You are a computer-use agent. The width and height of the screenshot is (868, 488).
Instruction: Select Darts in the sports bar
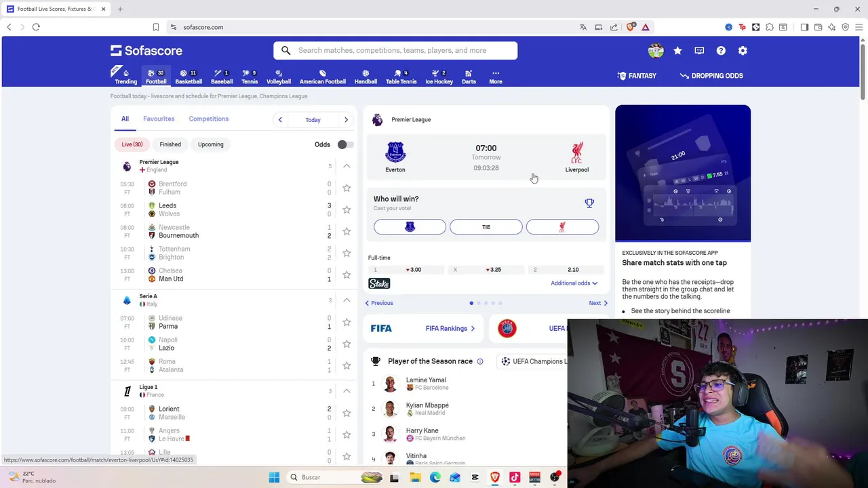click(x=469, y=76)
